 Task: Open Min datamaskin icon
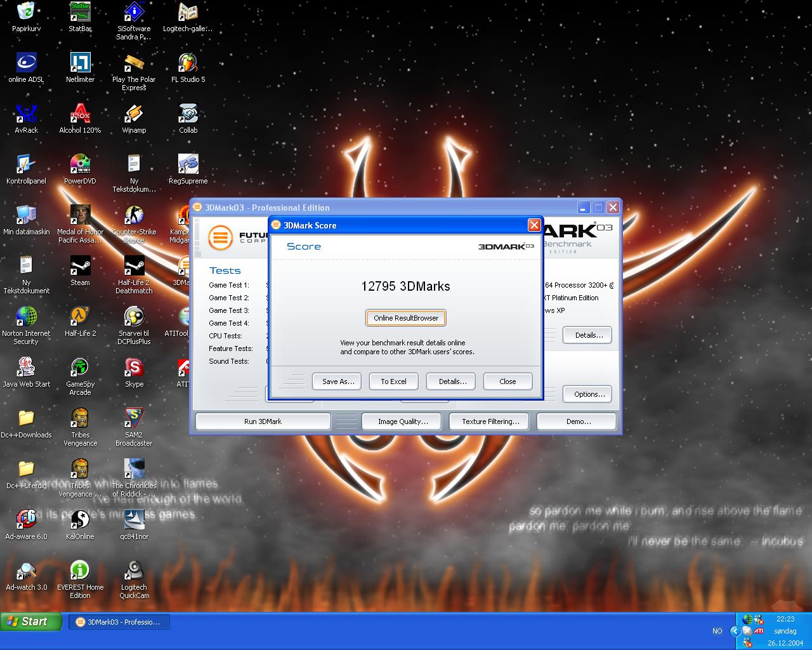tap(26, 220)
